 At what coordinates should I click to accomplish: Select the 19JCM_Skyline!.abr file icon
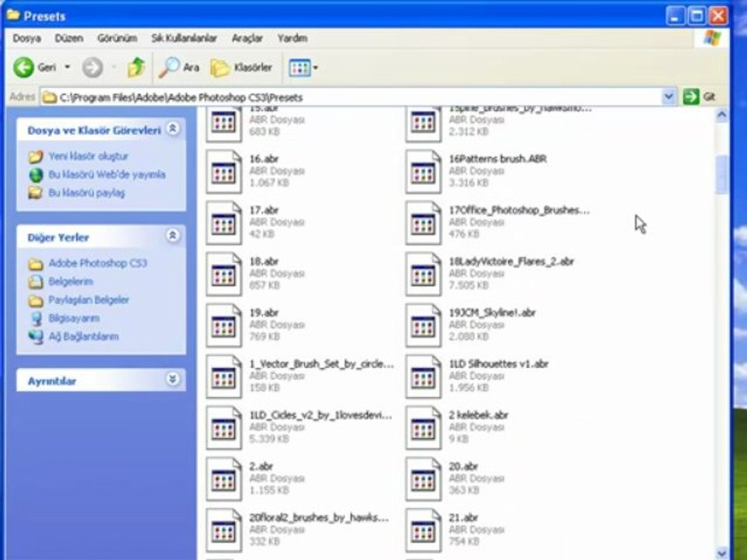click(423, 325)
